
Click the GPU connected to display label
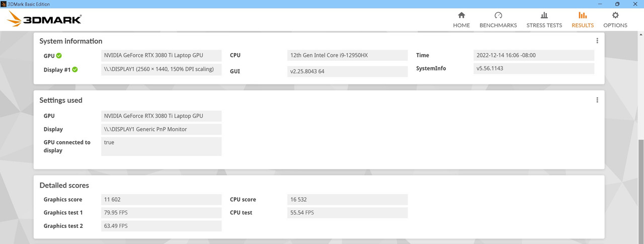coord(67,146)
